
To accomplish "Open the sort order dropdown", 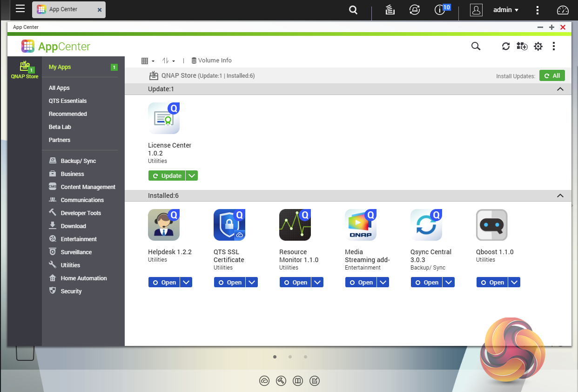I will [168, 61].
